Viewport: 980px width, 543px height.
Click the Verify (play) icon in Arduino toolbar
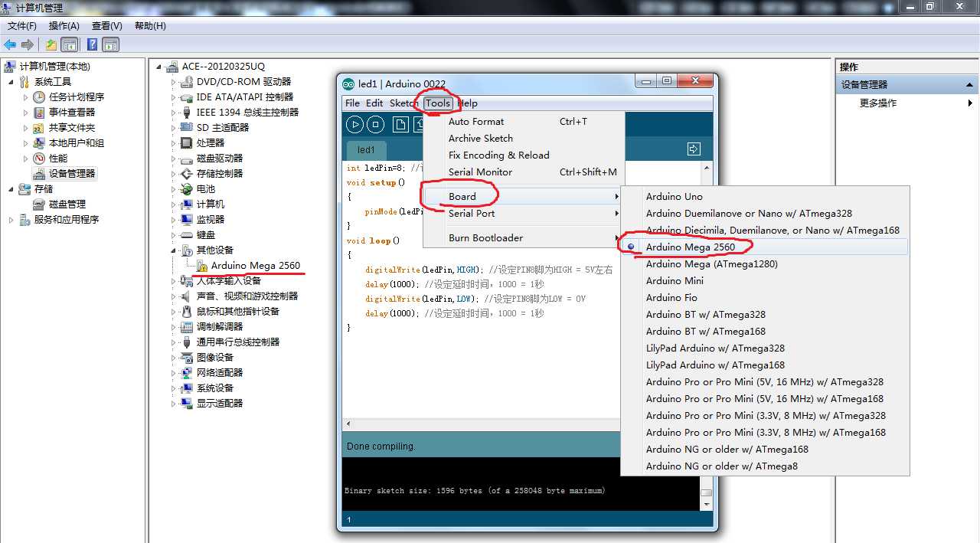[354, 124]
